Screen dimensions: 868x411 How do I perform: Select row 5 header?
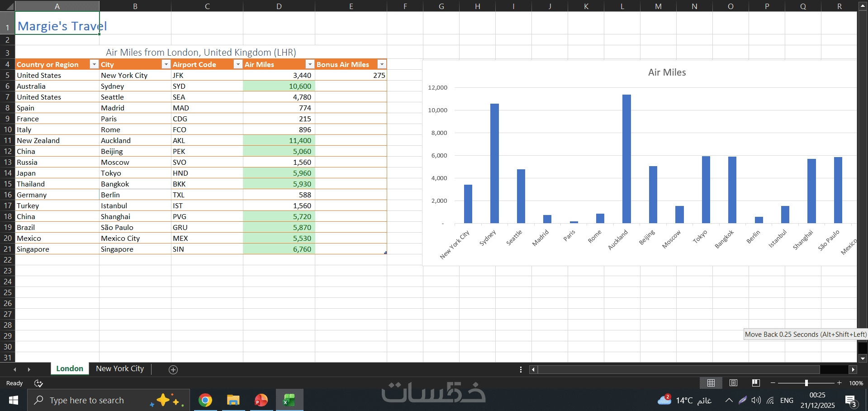tap(8, 75)
